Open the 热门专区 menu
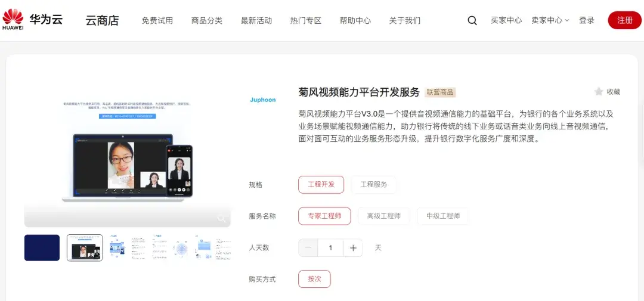This screenshot has width=644, height=301. coord(306,20)
